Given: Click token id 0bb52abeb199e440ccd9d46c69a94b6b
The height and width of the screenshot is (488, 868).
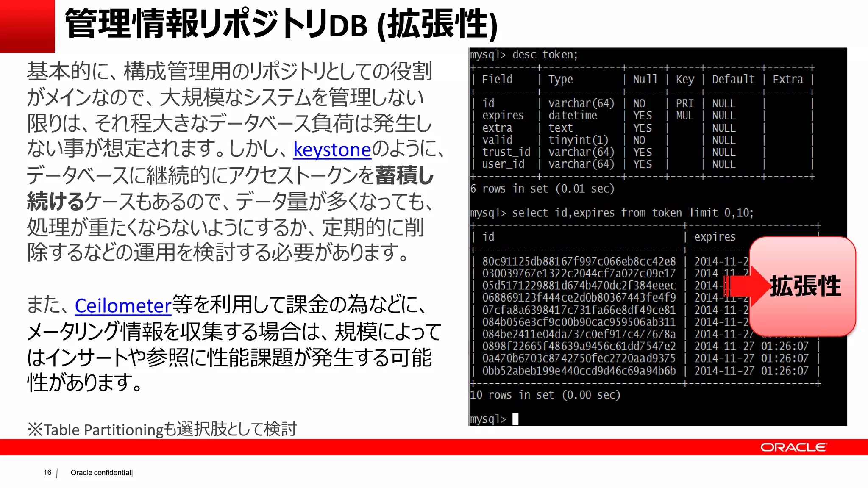Looking at the screenshot, I should click(x=579, y=371).
